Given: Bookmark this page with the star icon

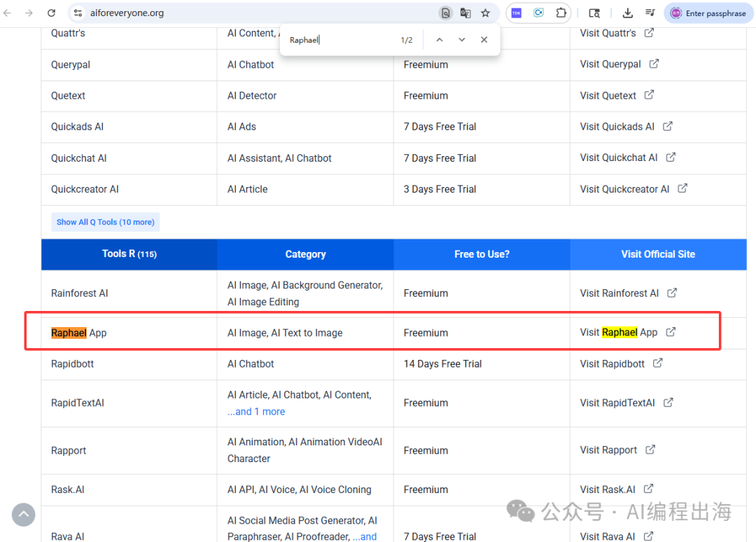Looking at the screenshot, I should tap(485, 13).
